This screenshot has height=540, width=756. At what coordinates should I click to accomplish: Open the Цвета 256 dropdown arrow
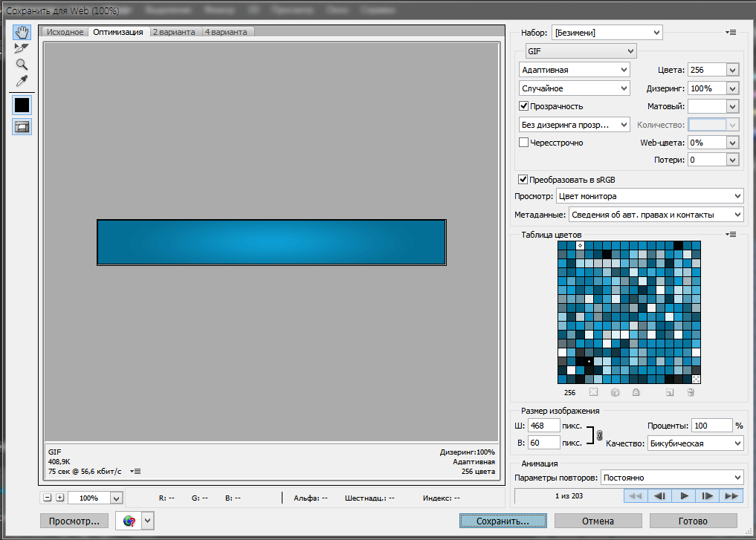[x=732, y=70]
